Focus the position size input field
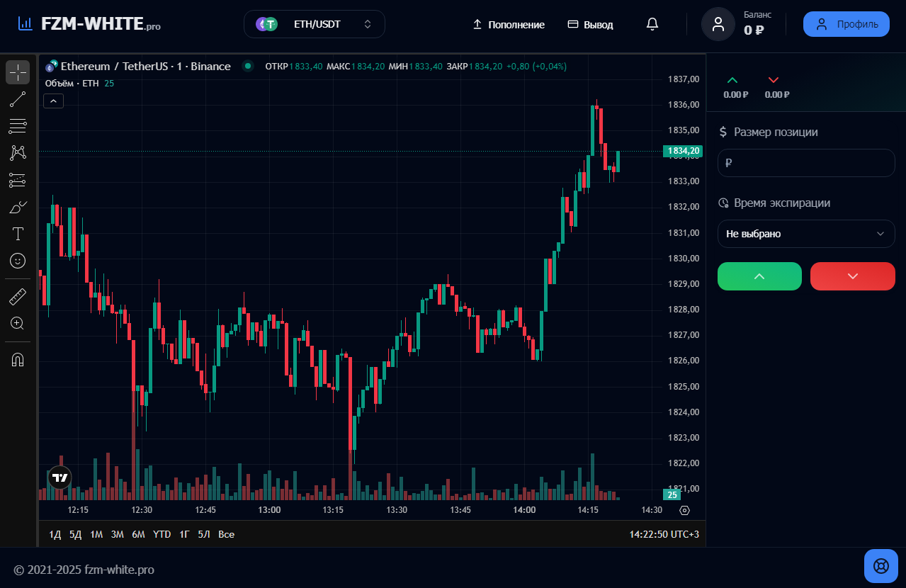 (x=806, y=163)
